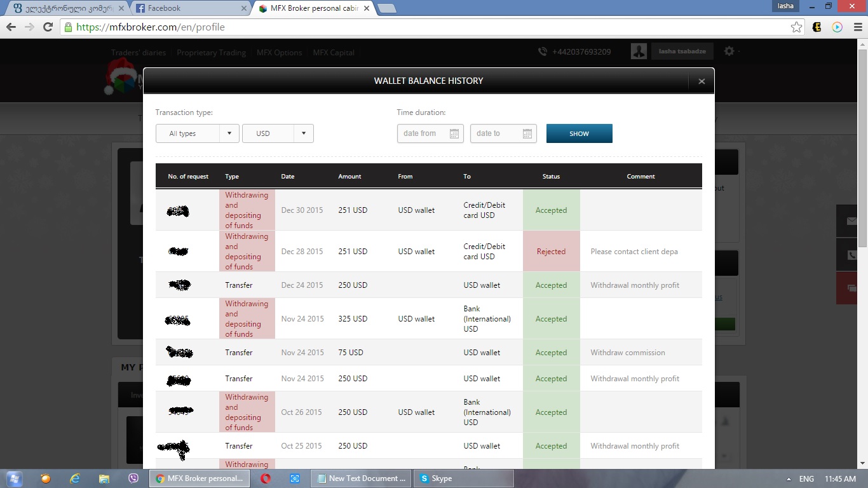Click the Withdraw commission comment
The height and width of the screenshot is (488, 868).
tap(628, 353)
